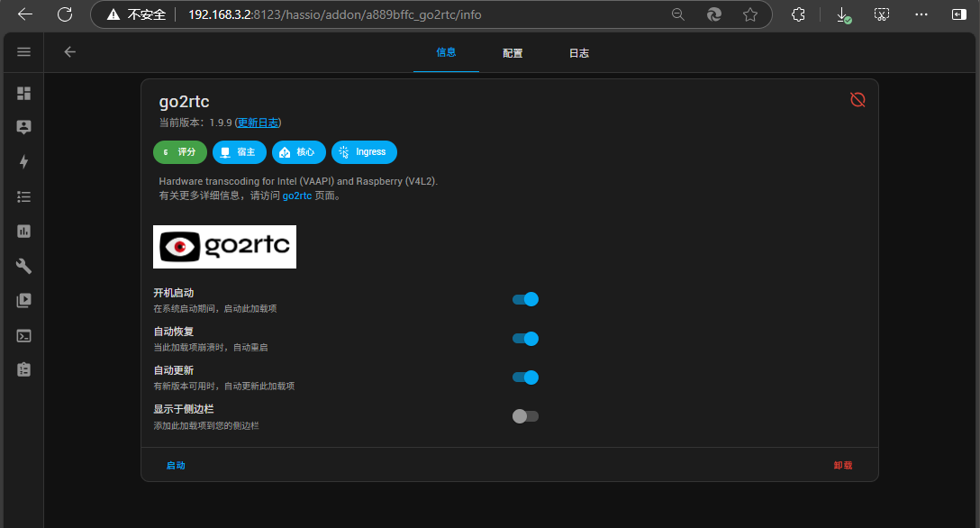
Task: Switch to the 日志 log tab
Action: point(578,53)
